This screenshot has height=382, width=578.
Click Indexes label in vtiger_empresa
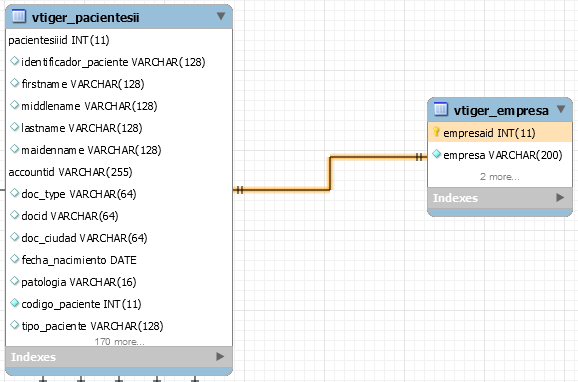pyautogui.click(x=455, y=198)
